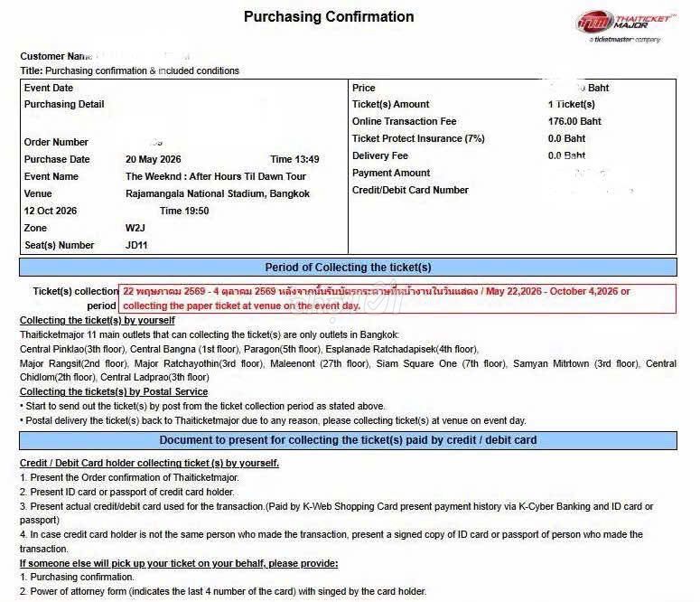Click the Zone value W2J
The width and height of the screenshot is (700, 602).
135,228
